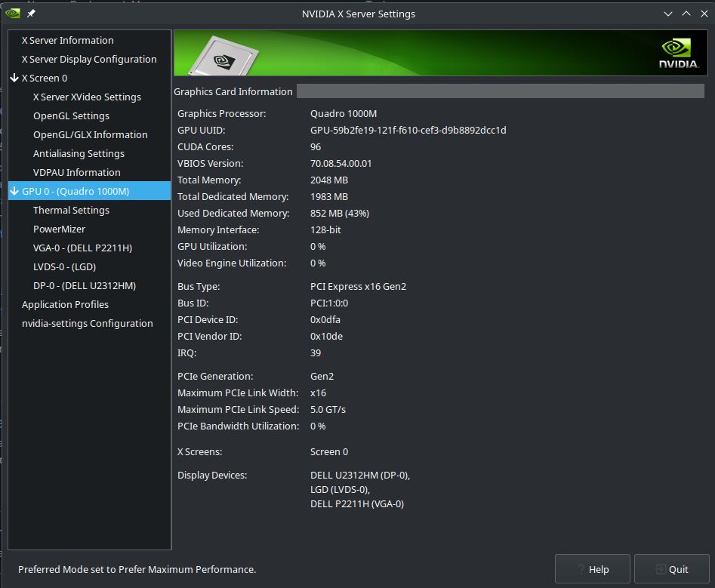Image resolution: width=715 pixels, height=588 pixels.
Task: Click the Used Dedicated Memory 852 MB value
Action: (x=340, y=214)
